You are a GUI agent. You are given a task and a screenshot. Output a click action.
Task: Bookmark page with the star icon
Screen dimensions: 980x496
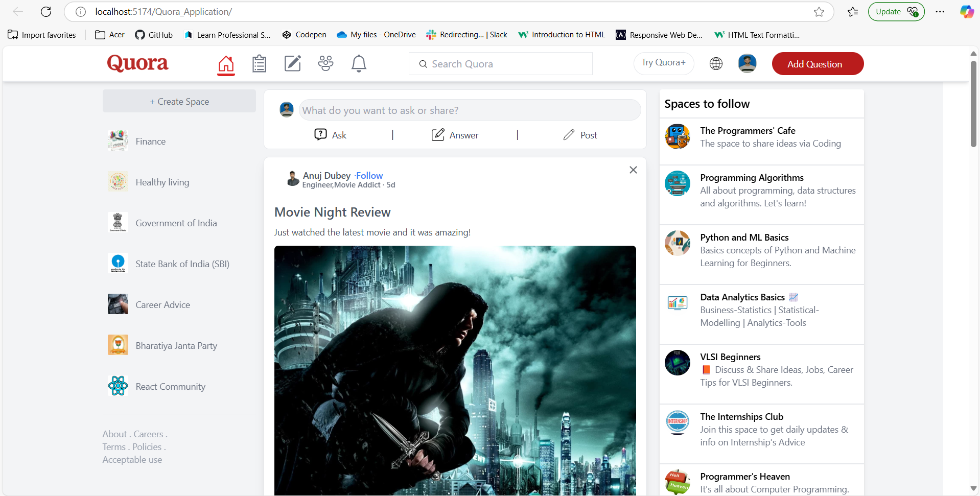pos(819,12)
